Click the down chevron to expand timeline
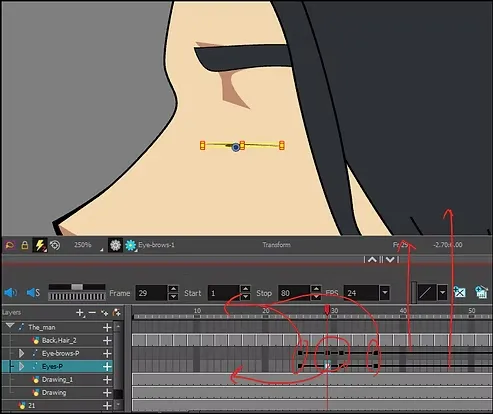This screenshot has height=414, width=493. click(390, 259)
